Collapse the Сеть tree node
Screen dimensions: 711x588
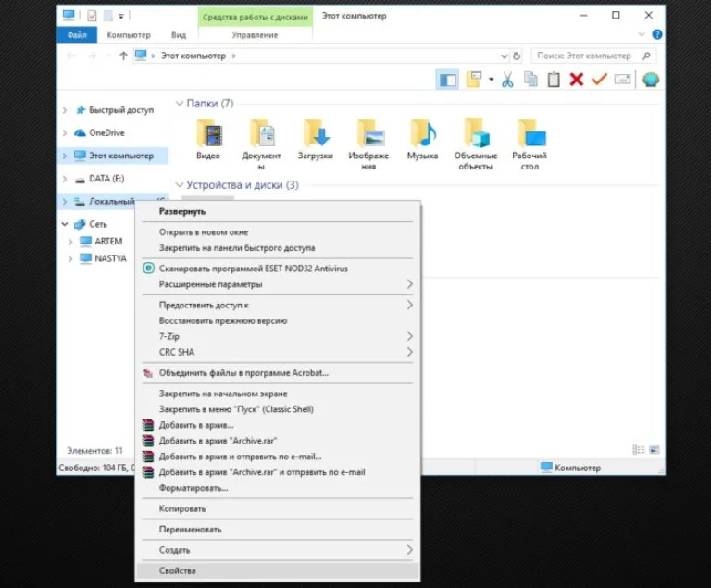[65, 224]
